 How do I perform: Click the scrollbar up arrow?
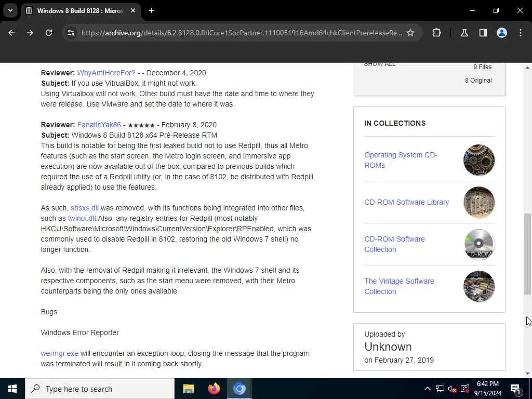pos(527,68)
